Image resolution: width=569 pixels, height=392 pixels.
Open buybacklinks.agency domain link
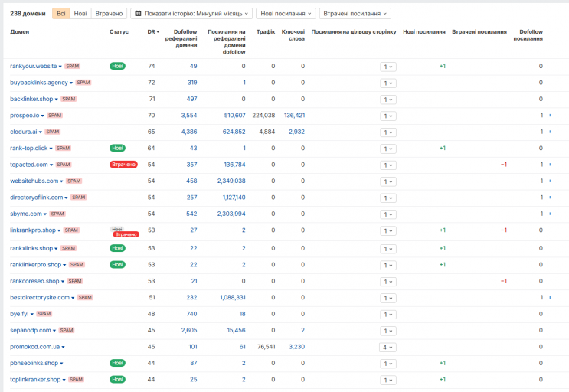pyautogui.click(x=39, y=83)
